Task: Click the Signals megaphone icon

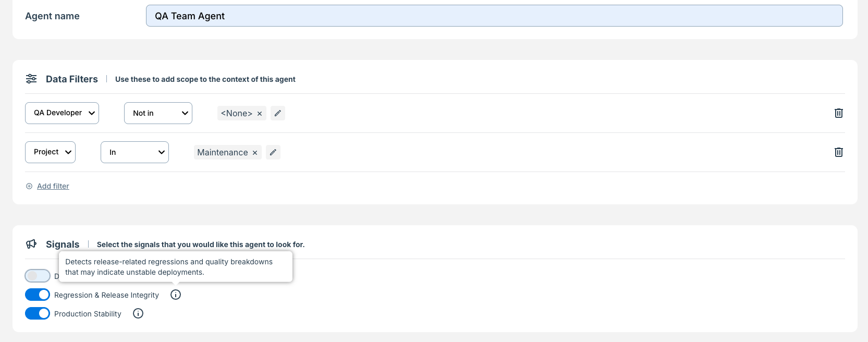Action: (31, 244)
